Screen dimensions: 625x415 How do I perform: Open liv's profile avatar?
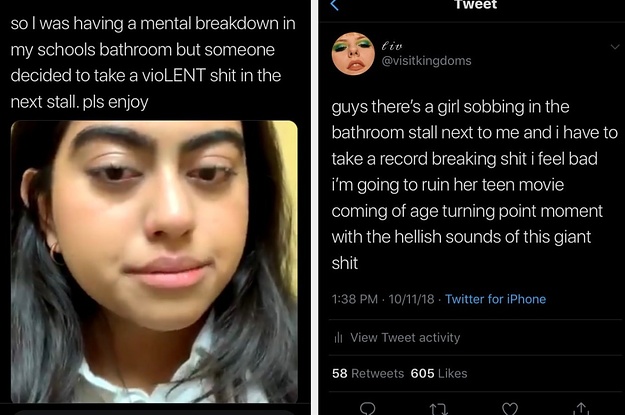[353, 54]
